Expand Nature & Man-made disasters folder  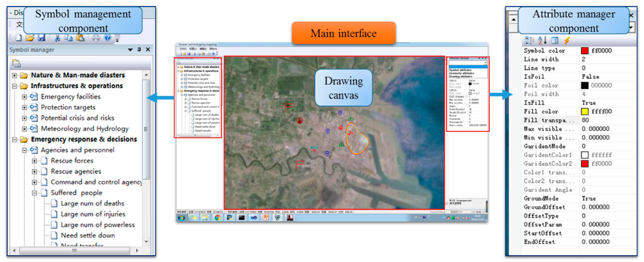pyautogui.click(x=15, y=75)
